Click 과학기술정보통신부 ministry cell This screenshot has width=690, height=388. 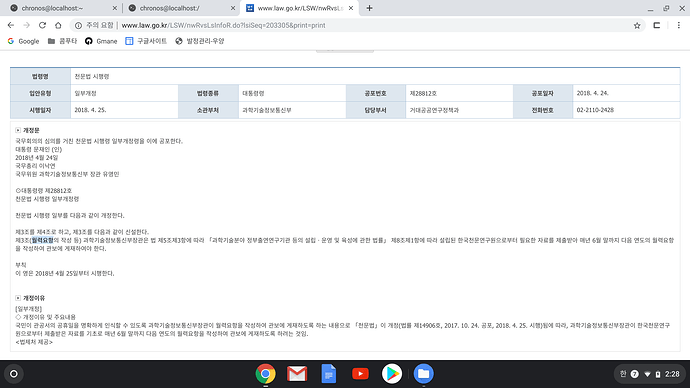tap(267, 110)
